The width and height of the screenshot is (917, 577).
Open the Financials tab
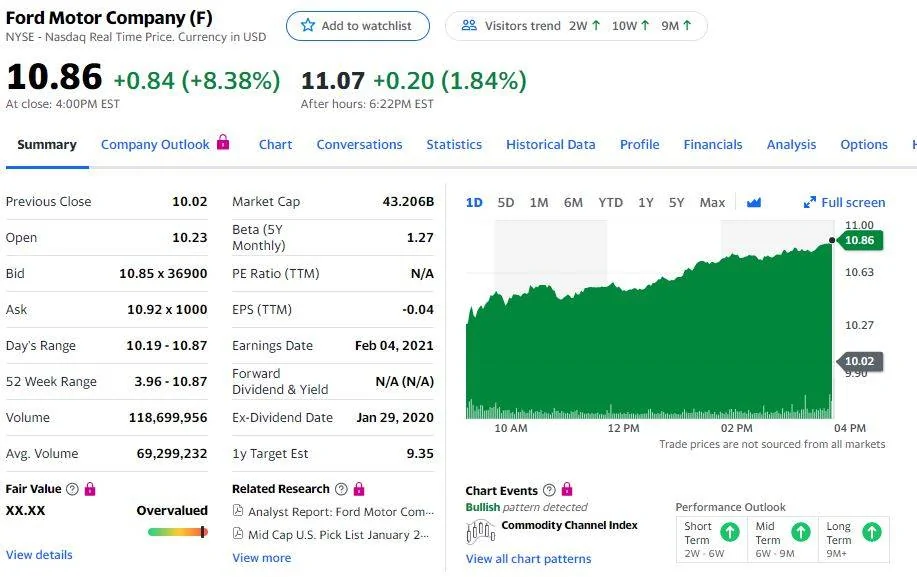pos(712,144)
